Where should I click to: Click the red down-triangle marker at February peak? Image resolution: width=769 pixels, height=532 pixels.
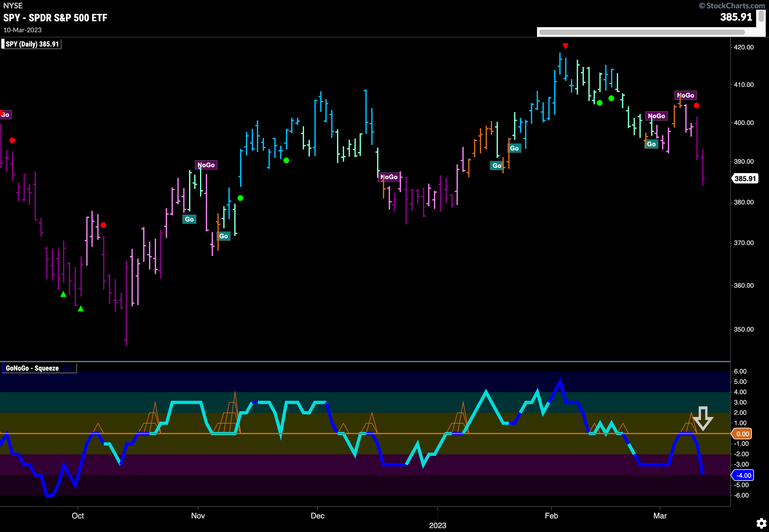(565, 46)
